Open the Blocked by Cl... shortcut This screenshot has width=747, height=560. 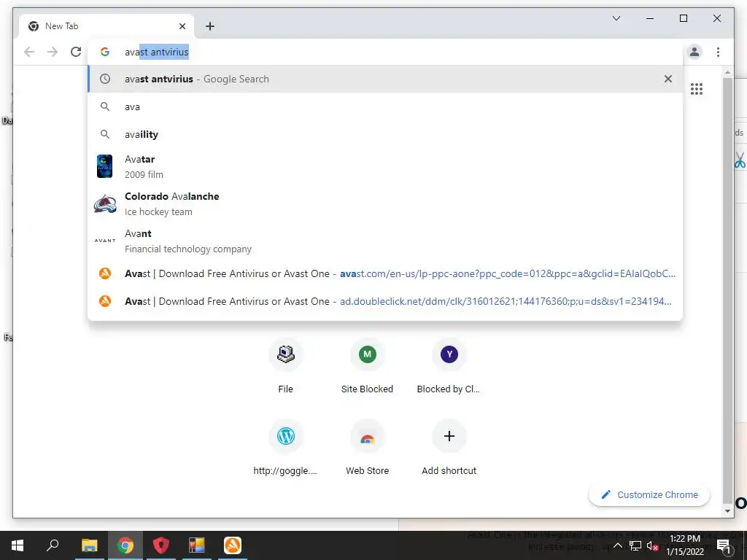[x=449, y=367]
